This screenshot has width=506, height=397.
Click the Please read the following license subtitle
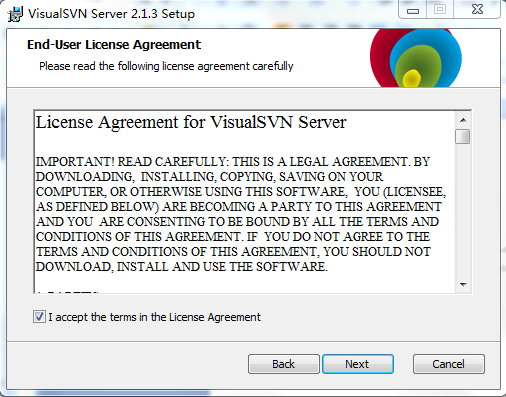[x=166, y=66]
